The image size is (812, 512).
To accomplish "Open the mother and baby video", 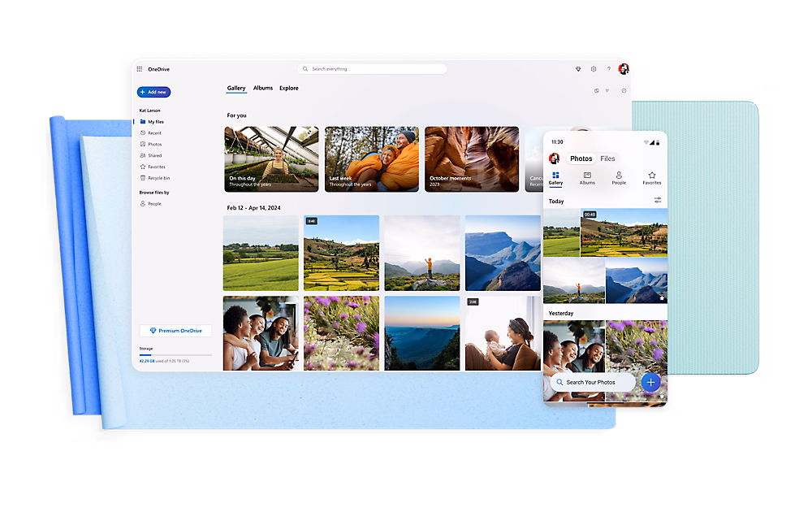I will pyautogui.click(x=503, y=333).
